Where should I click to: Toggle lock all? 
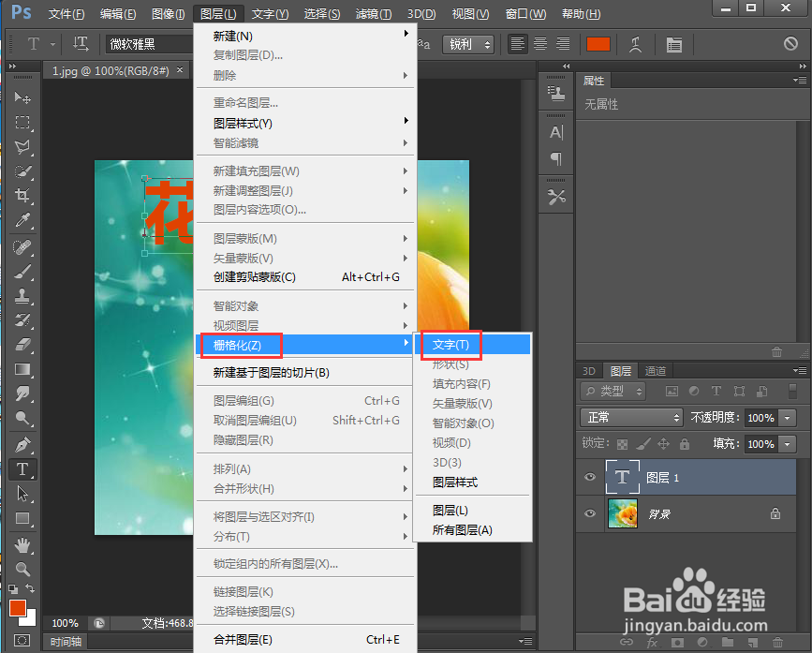pos(684,444)
